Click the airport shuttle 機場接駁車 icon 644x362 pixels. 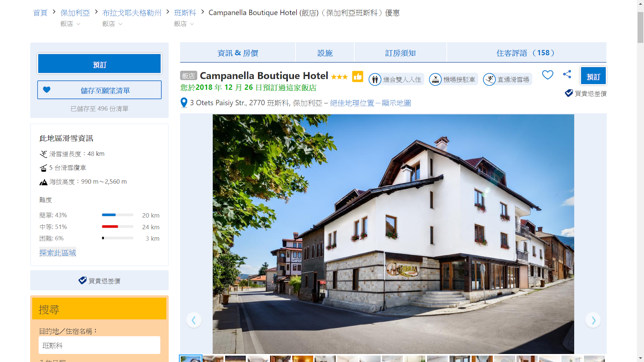(x=435, y=79)
